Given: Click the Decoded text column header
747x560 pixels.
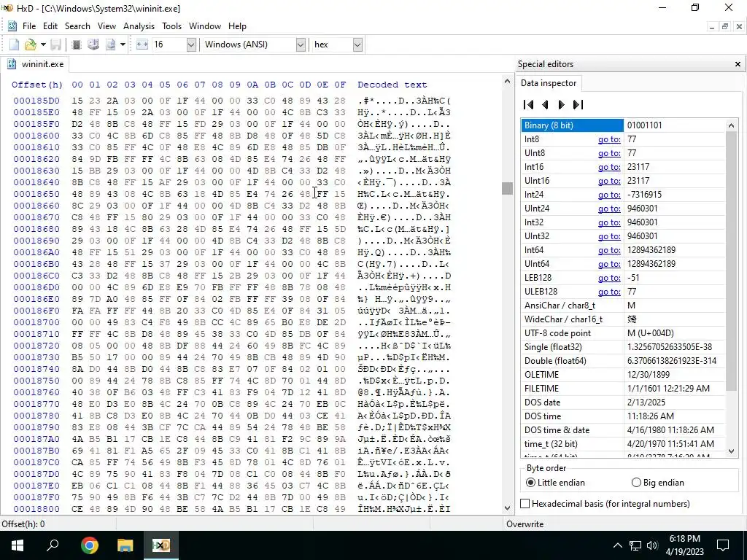Looking at the screenshot, I should pos(392,85).
